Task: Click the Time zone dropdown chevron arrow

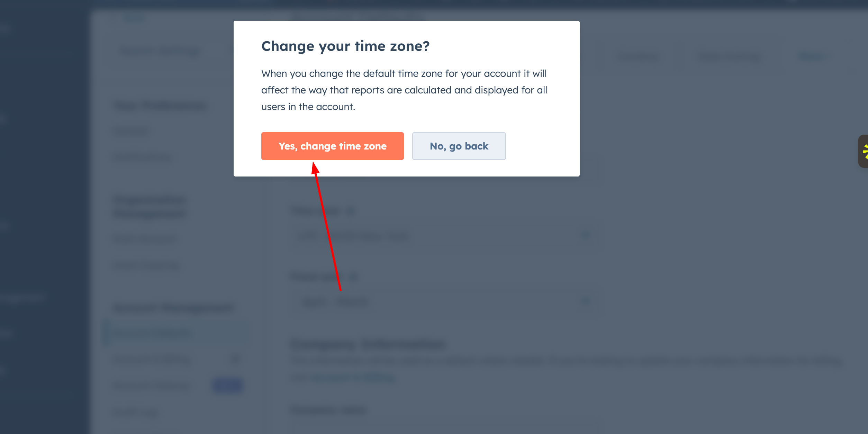Action: (x=585, y=235)
